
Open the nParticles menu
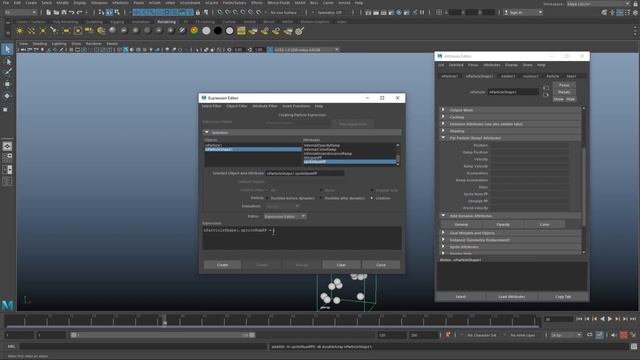(120, 3)
